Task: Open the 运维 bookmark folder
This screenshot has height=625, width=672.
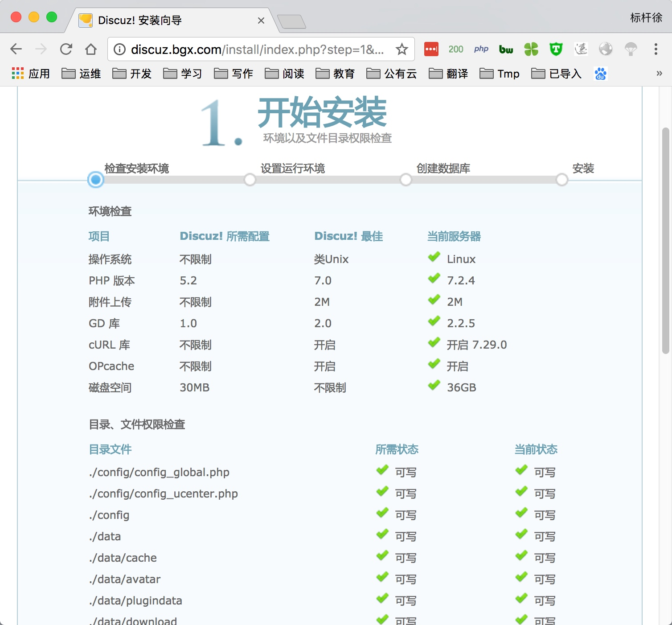Action: [82, 74]
